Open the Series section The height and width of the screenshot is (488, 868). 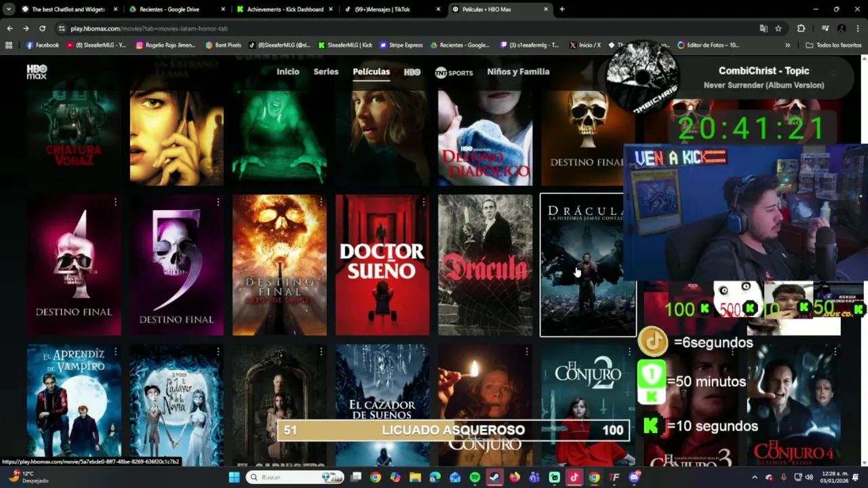[325, 72]
